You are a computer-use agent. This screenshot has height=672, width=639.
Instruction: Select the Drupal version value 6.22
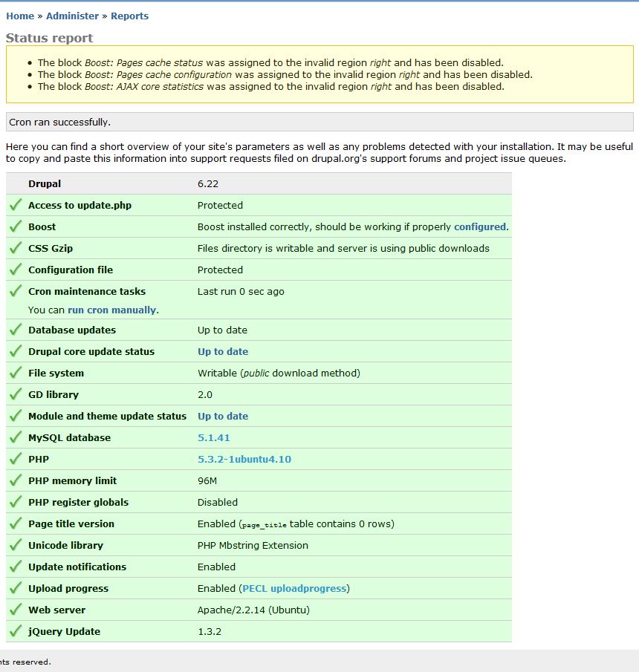(x=207, y=184)
